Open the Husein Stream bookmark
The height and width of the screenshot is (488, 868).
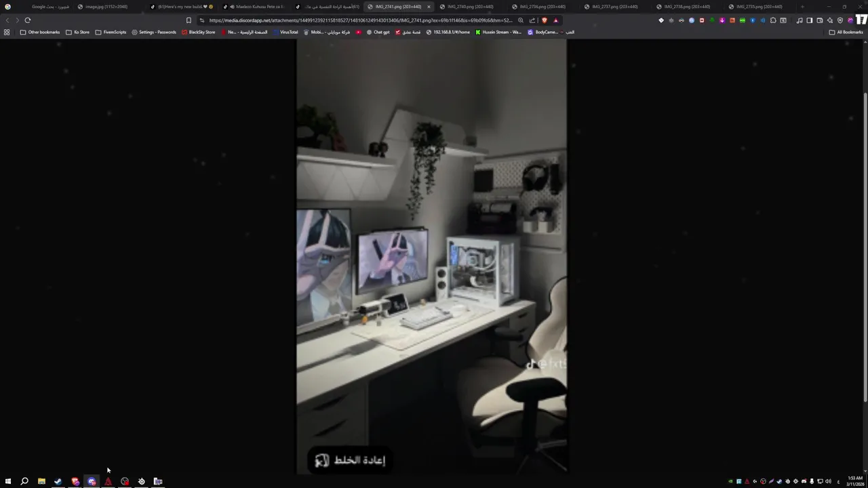pos(498,32)
